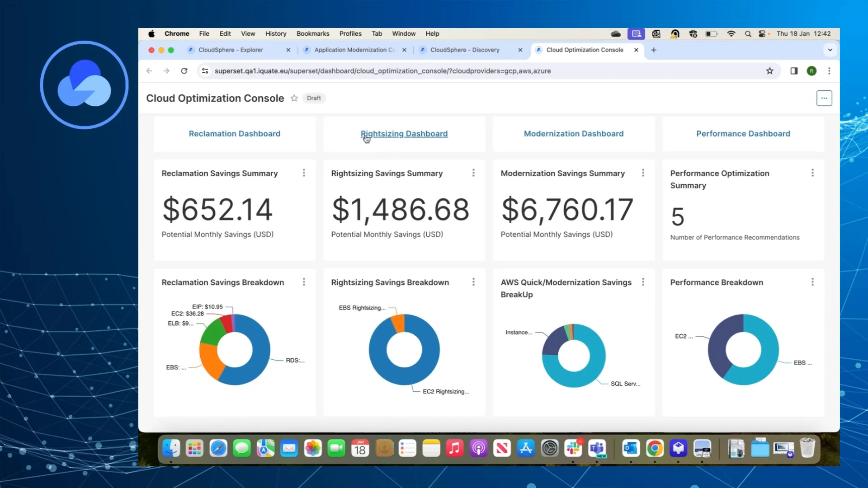Open Chrome profile avatar
Screen dimensions: 868x488
tap(811, 71)
